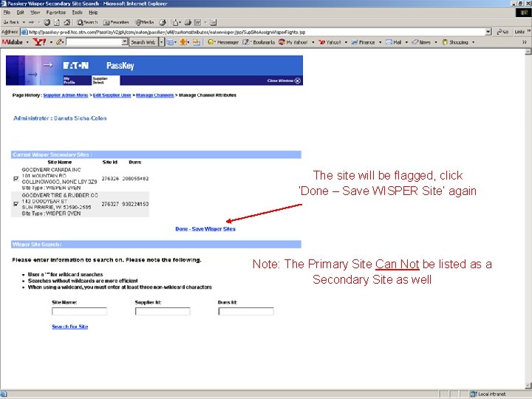The height and width of the screenshot is (399, 532).
Task: Click the vertical scrollbar up arrow
Action: click(x=528, y=52)
